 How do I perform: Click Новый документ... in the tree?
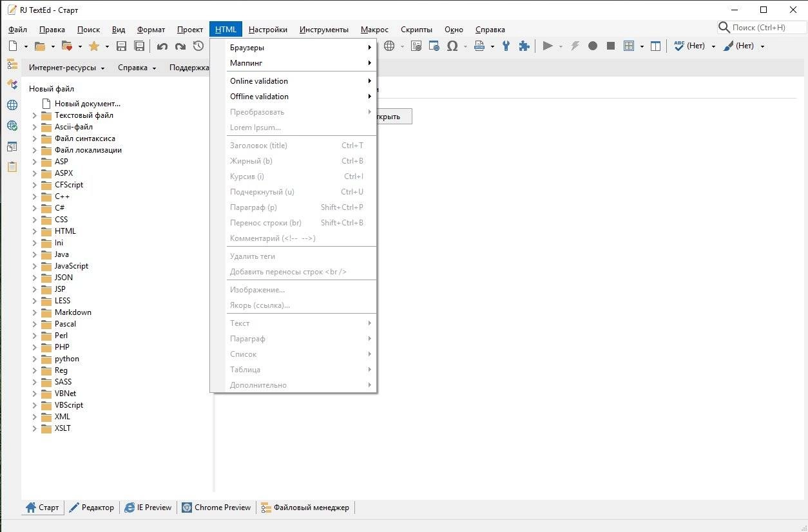88,104
